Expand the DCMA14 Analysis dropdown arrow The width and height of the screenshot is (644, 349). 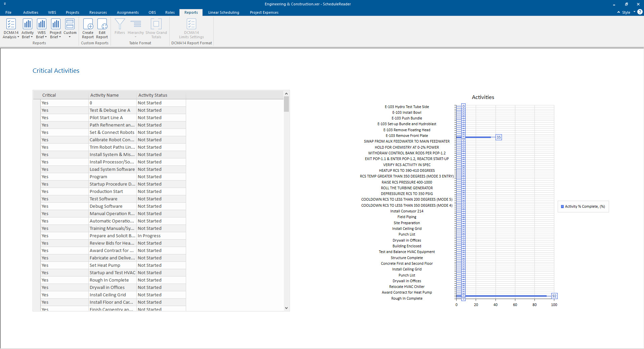click(18, 37)
